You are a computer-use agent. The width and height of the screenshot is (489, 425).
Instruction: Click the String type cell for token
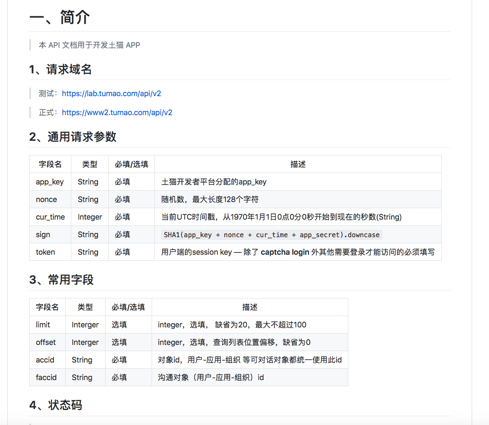[x=90, y=252]
